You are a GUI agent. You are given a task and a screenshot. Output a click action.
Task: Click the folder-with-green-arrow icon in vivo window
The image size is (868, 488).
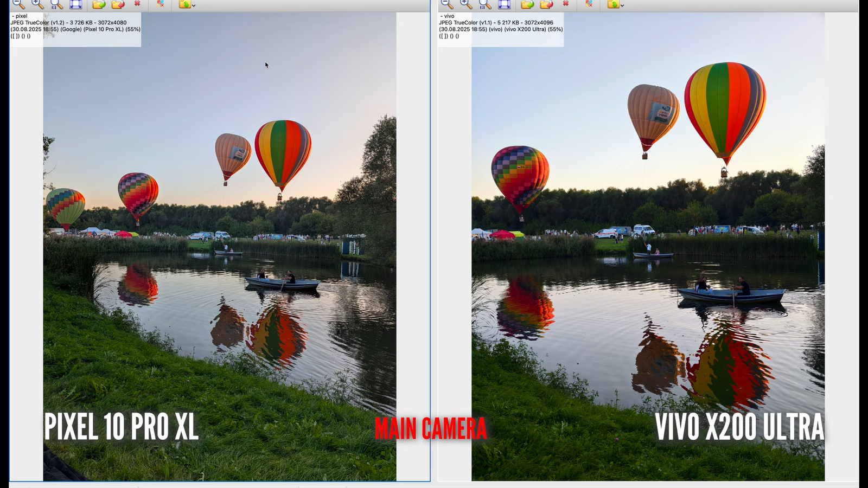click(613, 4)
